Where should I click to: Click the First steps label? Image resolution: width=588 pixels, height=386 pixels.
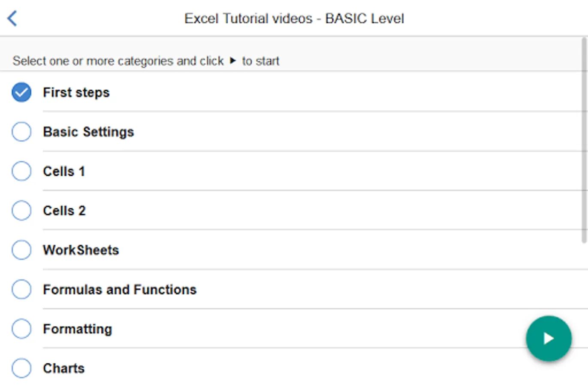76,92
